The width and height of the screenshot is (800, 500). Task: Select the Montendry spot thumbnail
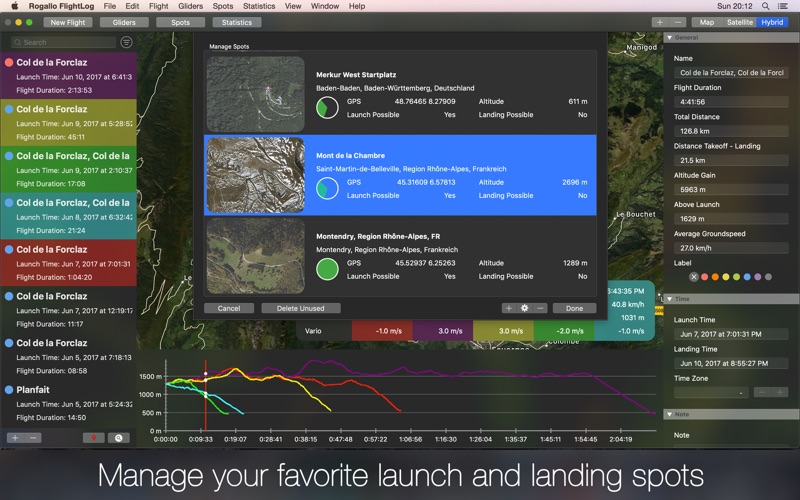[x=256, y=256]
